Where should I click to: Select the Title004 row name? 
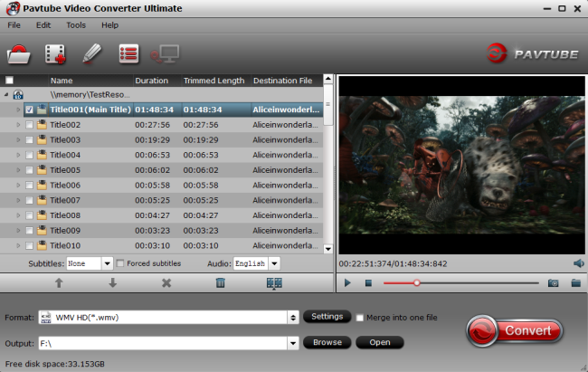(65, 155)
